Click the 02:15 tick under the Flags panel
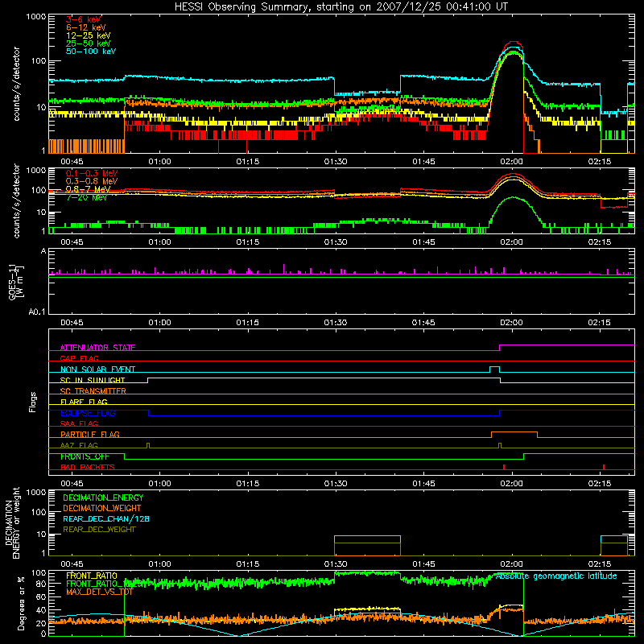 [x=599, y=484]
